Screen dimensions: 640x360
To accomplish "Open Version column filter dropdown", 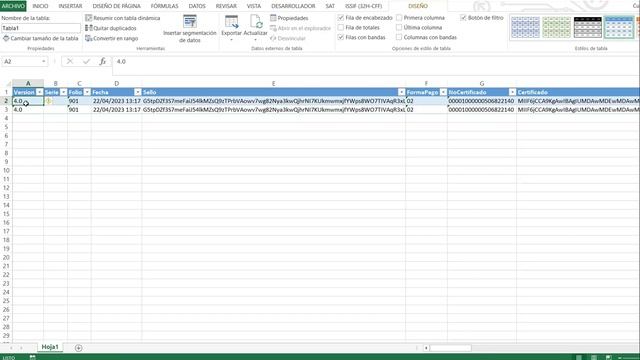I will (x=39, y=92).
